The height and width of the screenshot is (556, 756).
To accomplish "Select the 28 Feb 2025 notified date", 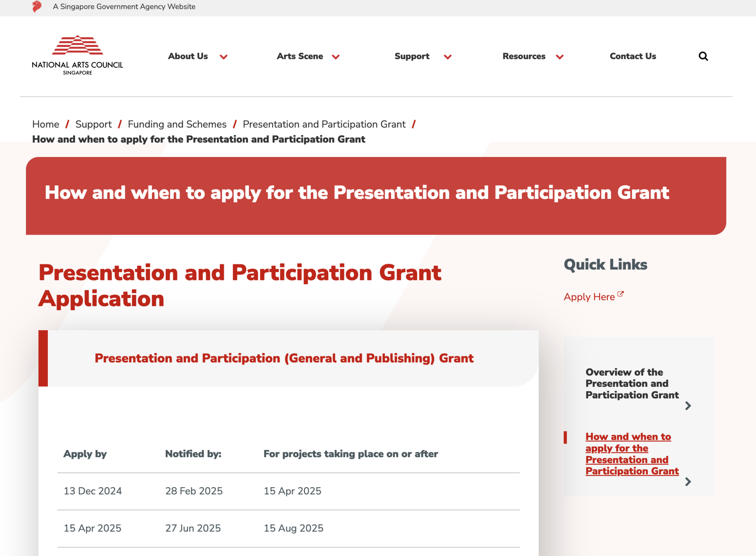I will click(x=194, y=491).
